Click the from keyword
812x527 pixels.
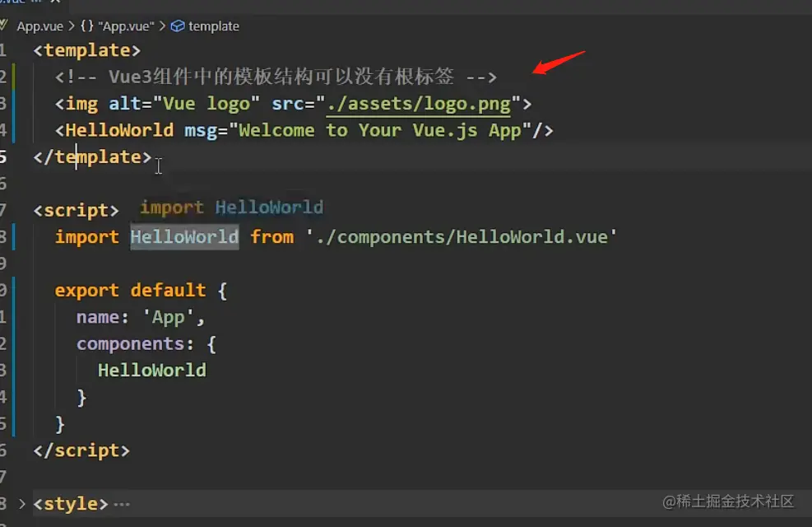coord(271,237)
